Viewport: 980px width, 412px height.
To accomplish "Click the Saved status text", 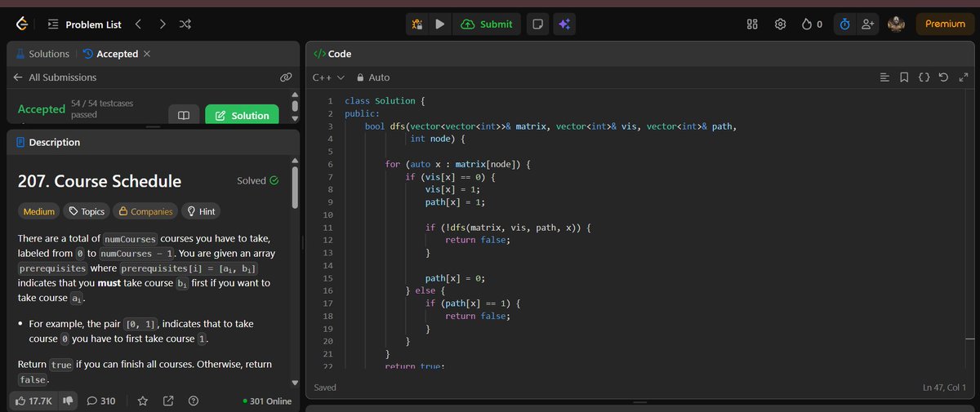I will pos(325,388).
